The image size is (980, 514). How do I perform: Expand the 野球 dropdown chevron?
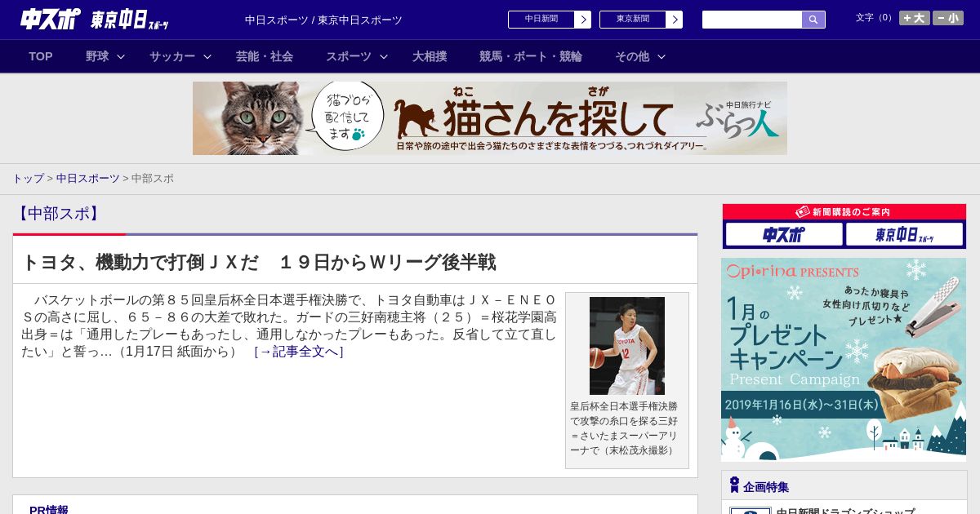point(121,56)
